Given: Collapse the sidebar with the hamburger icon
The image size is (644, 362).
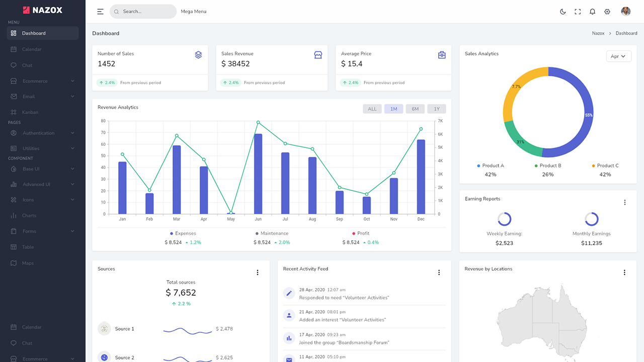Looking at the screenshot, I should pos(100,11).
